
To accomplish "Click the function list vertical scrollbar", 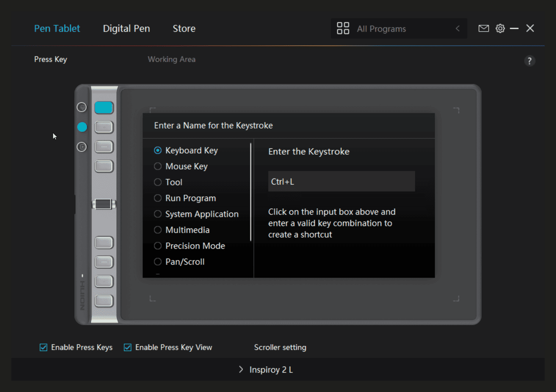I will (x=251, y=192).
